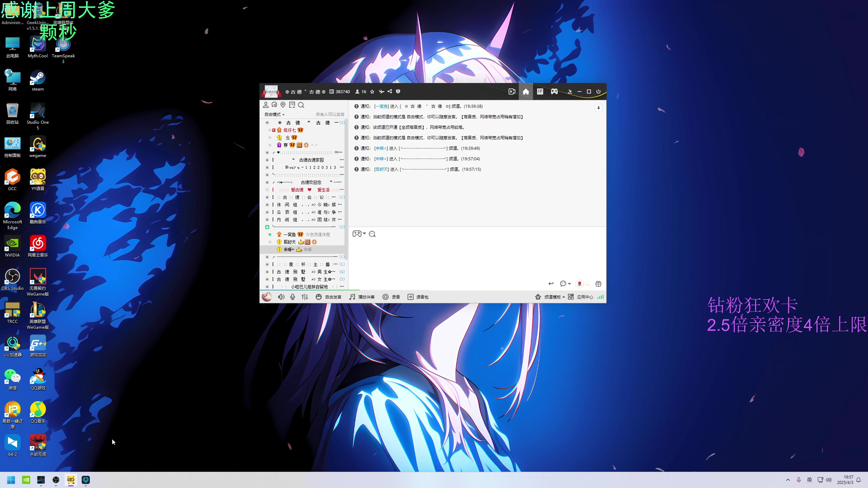This screenshot has width=868, height=488.
Task: Click the gamepad emoticon icon in chat input
Action: (357, 234)
